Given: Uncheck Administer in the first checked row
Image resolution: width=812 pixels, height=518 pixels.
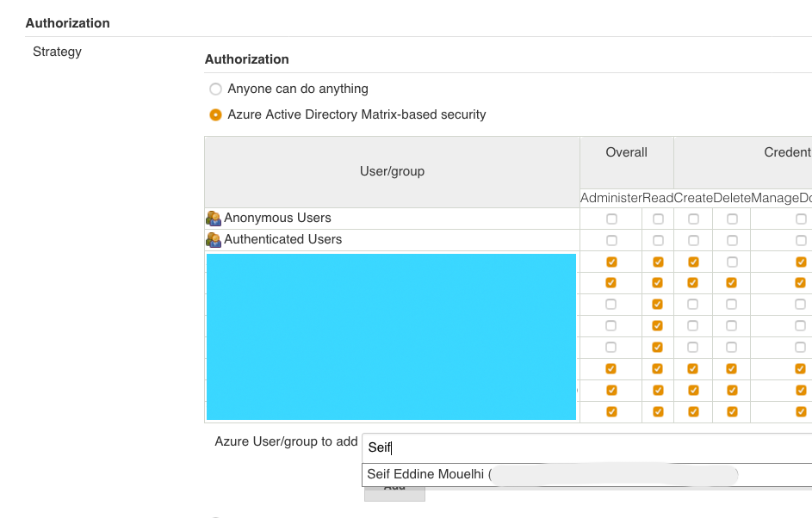Looking at the screenshot, I should [x=611, y=262].
